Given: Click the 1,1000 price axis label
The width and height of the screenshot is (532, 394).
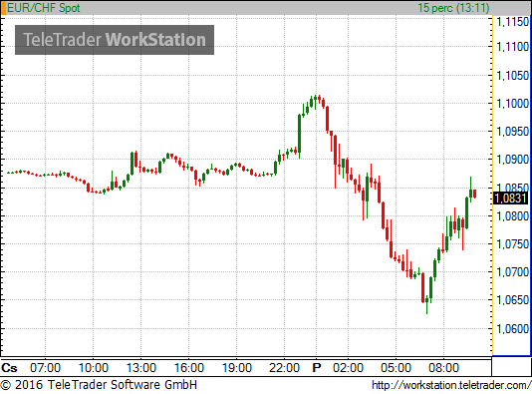Looking at the screenshot, I should tap(512, 104).
